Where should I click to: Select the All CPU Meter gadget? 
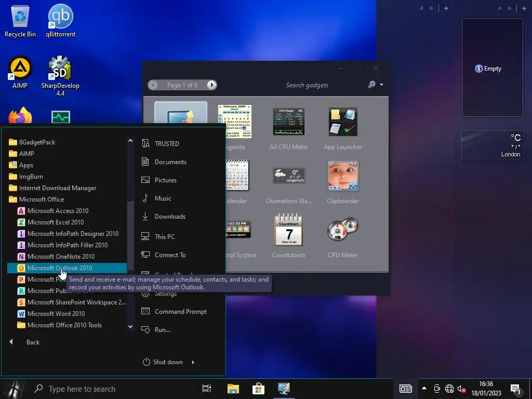289,128
